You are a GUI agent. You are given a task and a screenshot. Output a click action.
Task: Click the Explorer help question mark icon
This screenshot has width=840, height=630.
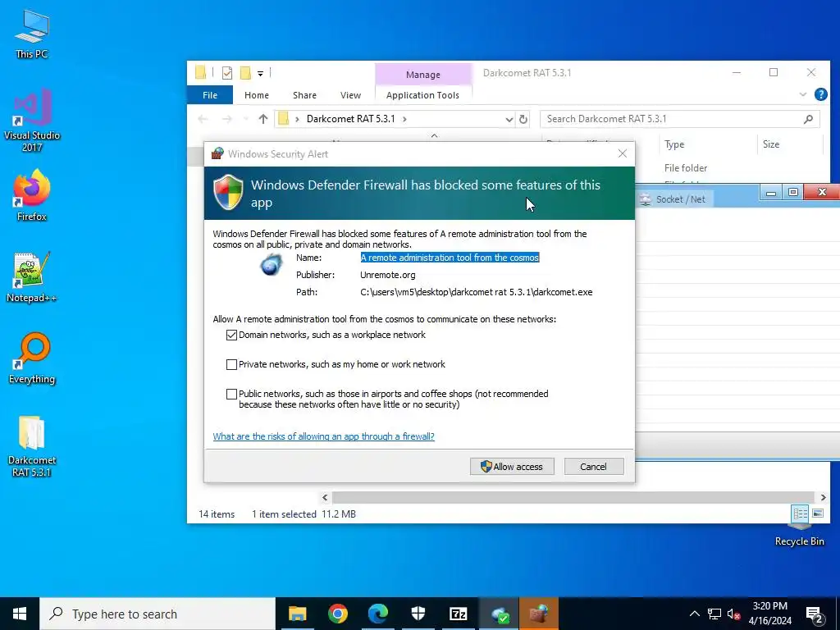point(820,95)
